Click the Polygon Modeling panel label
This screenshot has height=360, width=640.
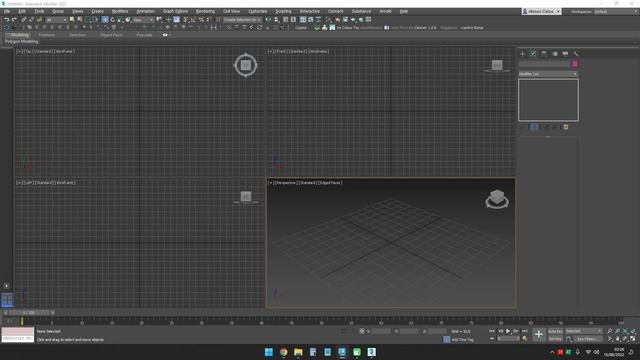[22, 42]
